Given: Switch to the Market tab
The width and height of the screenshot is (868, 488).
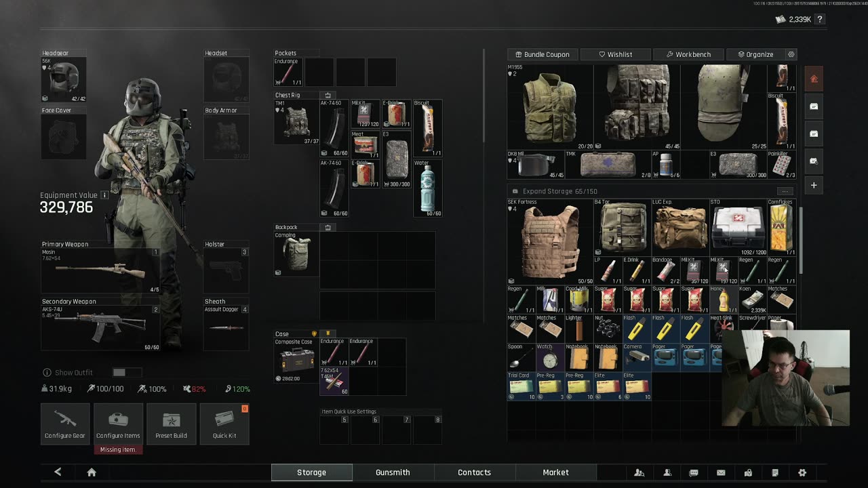Looking at the screenshot, I should coord(555,472).
